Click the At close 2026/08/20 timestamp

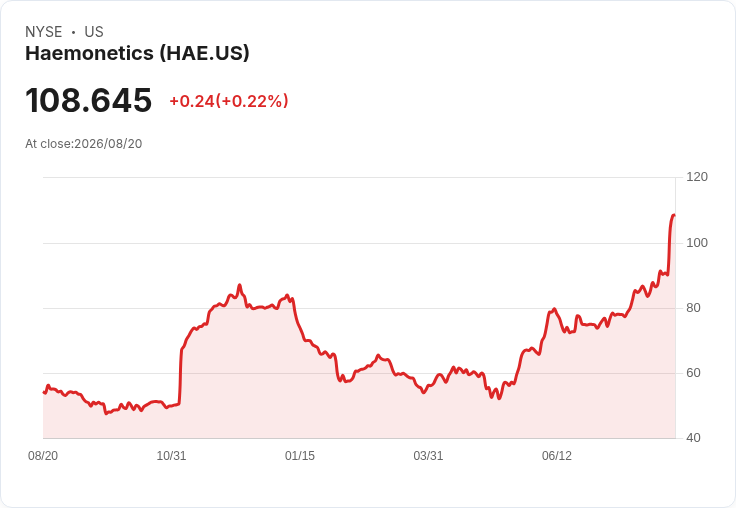(x=84, y=144)
